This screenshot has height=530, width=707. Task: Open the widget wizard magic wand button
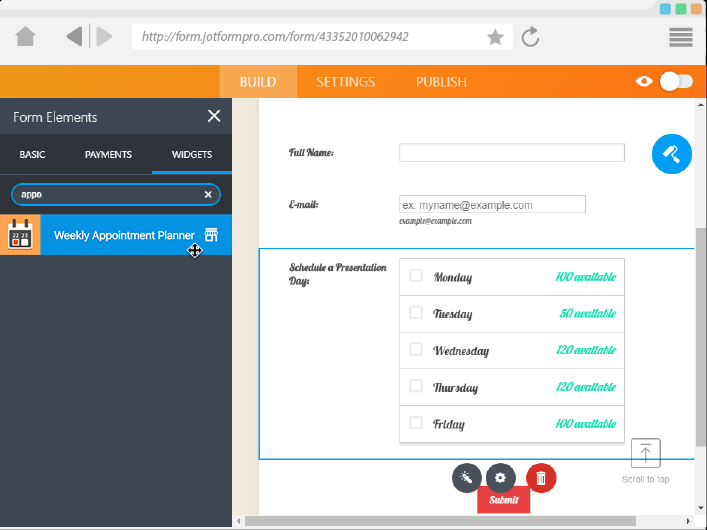(x=467, y=478)
